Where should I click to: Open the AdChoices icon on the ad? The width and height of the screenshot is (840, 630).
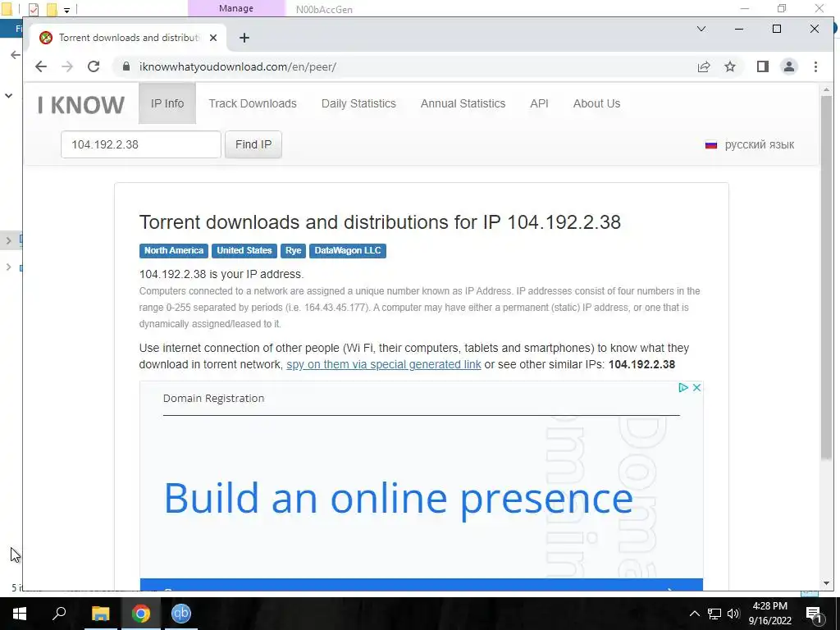point(683,387)
